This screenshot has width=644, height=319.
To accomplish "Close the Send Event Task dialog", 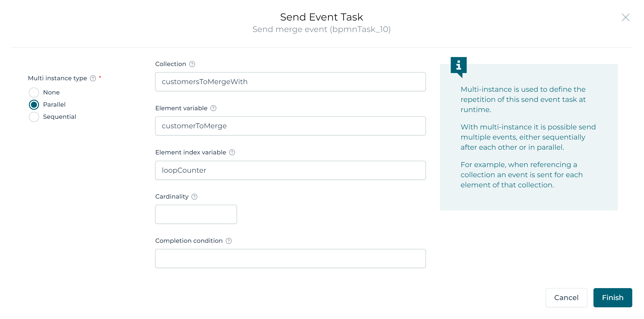I will [625, 18].
